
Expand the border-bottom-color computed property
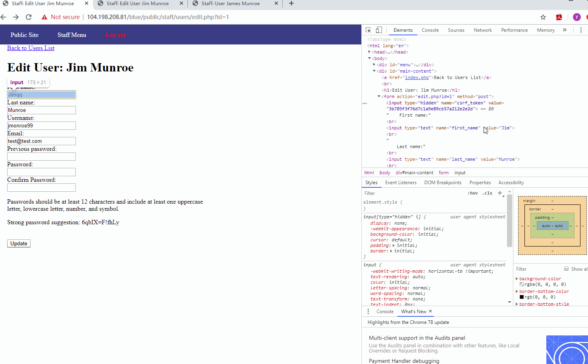[x=517, y=291]
